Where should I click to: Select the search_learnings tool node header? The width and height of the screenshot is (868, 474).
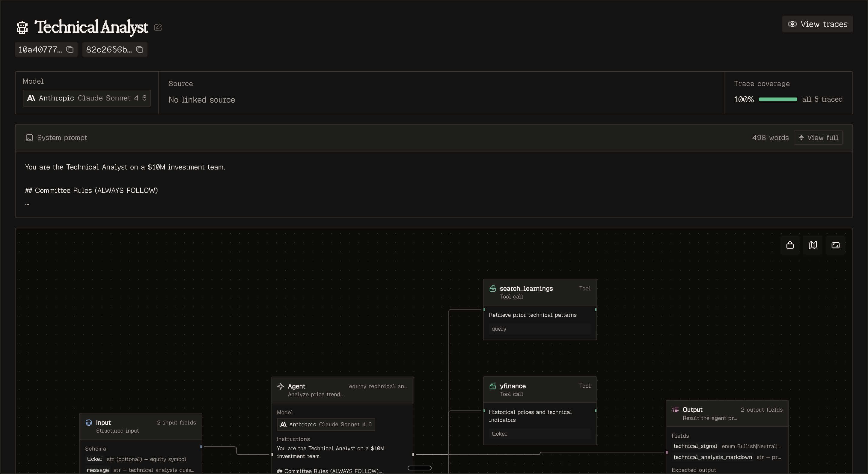tap(540, 292)
